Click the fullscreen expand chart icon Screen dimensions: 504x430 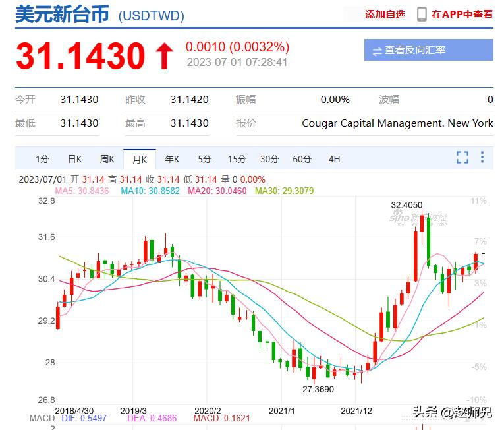click(x=462, y=158)
